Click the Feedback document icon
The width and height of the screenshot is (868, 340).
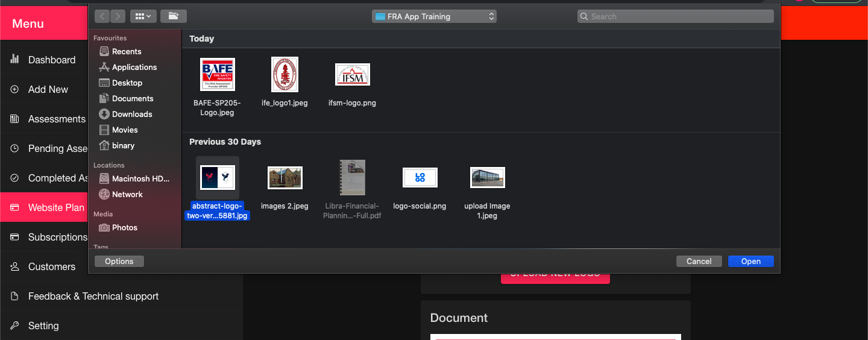coord(14,296)
